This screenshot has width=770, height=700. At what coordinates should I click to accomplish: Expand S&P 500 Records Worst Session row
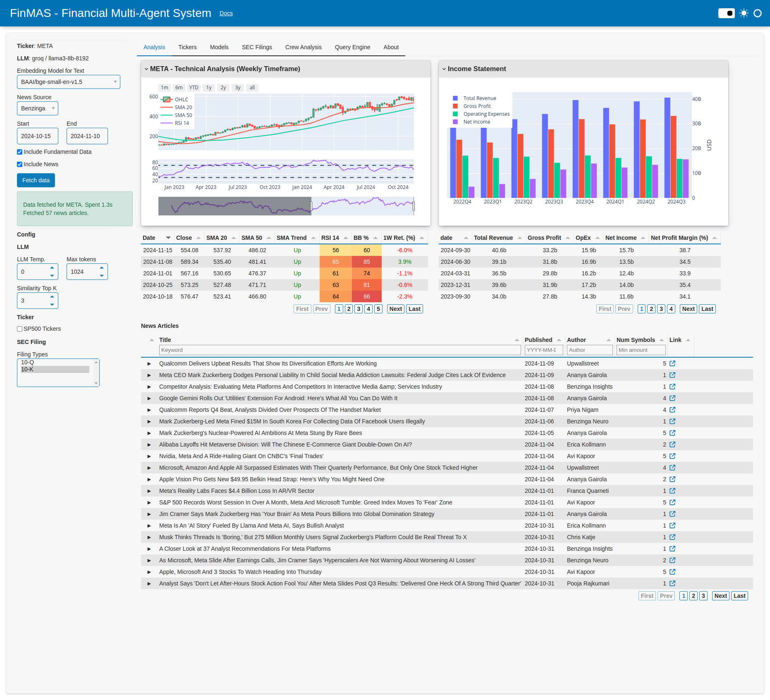[x=149, y=502]
